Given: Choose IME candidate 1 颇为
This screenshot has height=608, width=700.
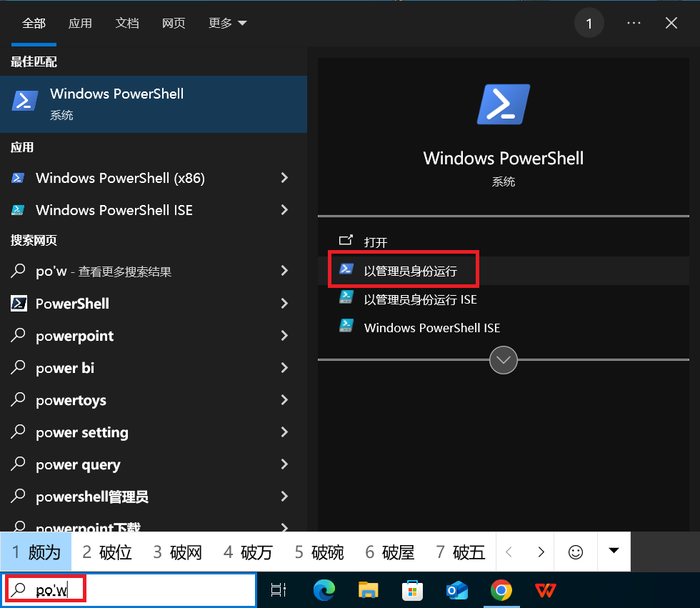Looking at the screenshot, I should click(36, 552).
